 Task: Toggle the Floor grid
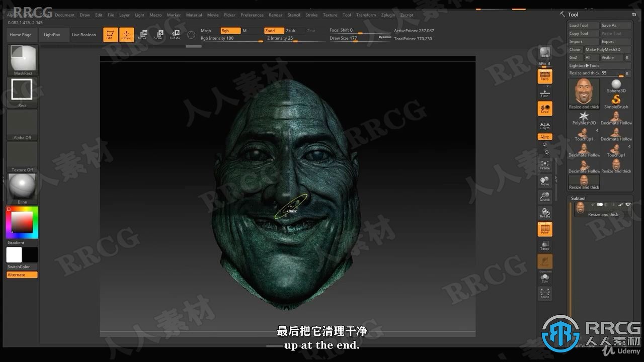544,93
